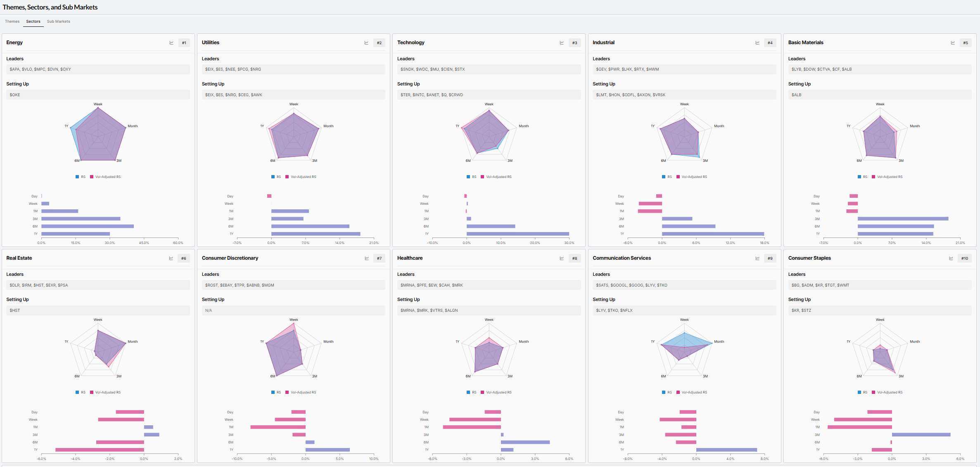The image size is (980, 467).
Task: Open Healthcare card chart icon
Action: (x=562, y=258)
